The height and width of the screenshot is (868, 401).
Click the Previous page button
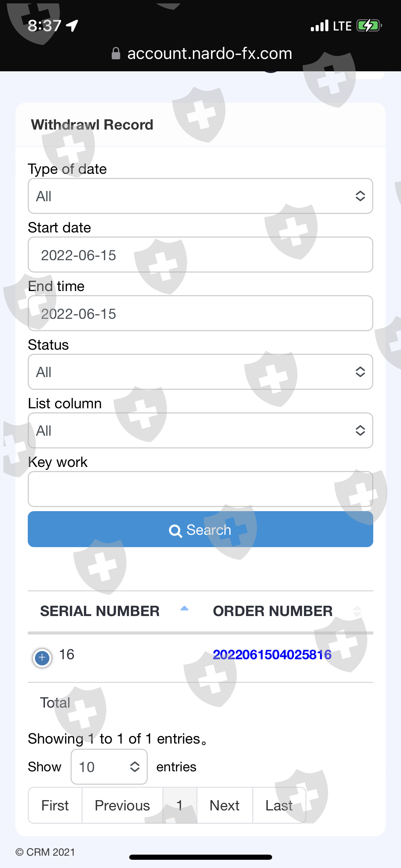click(x=122, y=805)
